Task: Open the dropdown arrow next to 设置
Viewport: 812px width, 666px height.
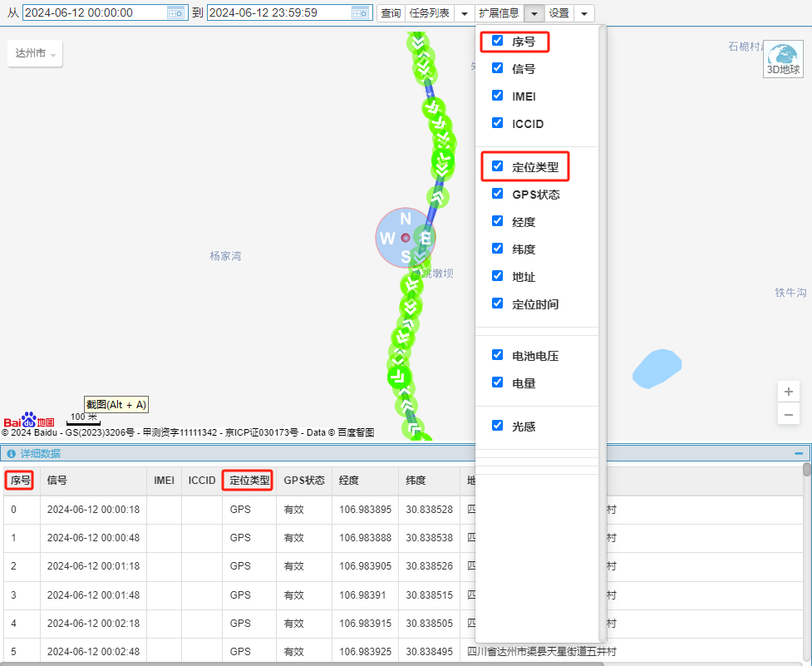Action: tap(584, 13)
